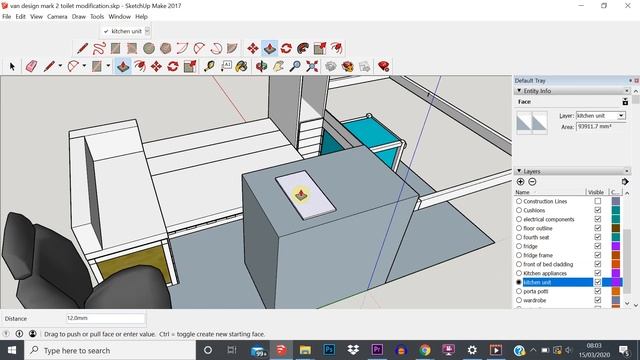640x360 pixels.
Task: Uncheck visibility of electrical components layer
Action: (x=598, y=219)
